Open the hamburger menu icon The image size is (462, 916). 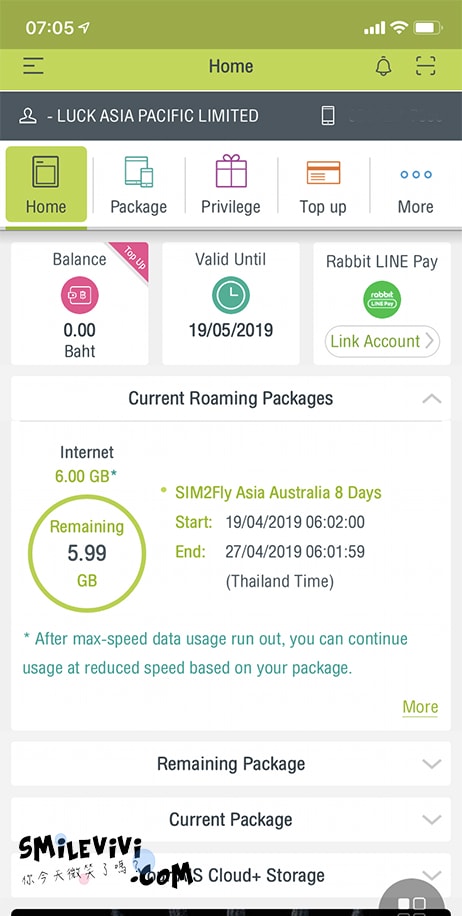(33, 66)
